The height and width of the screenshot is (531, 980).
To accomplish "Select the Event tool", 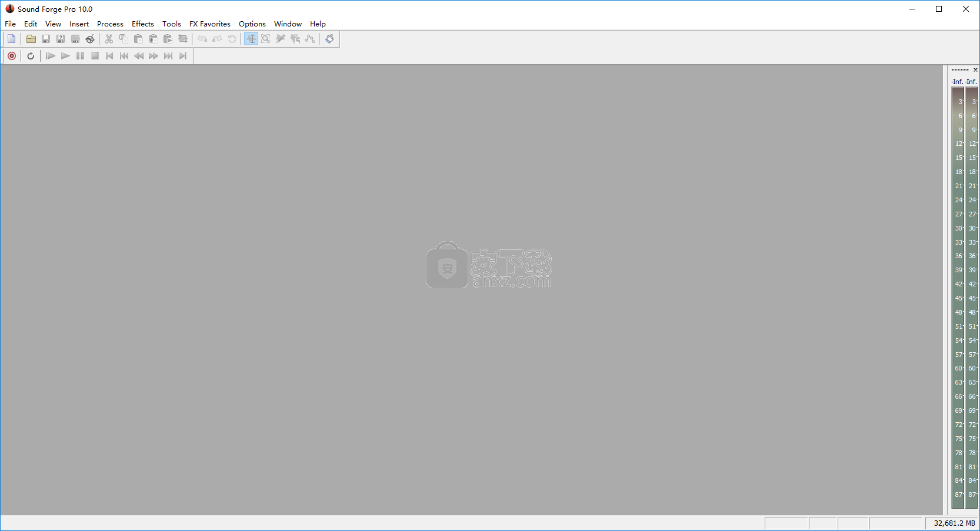I will 295,39.
